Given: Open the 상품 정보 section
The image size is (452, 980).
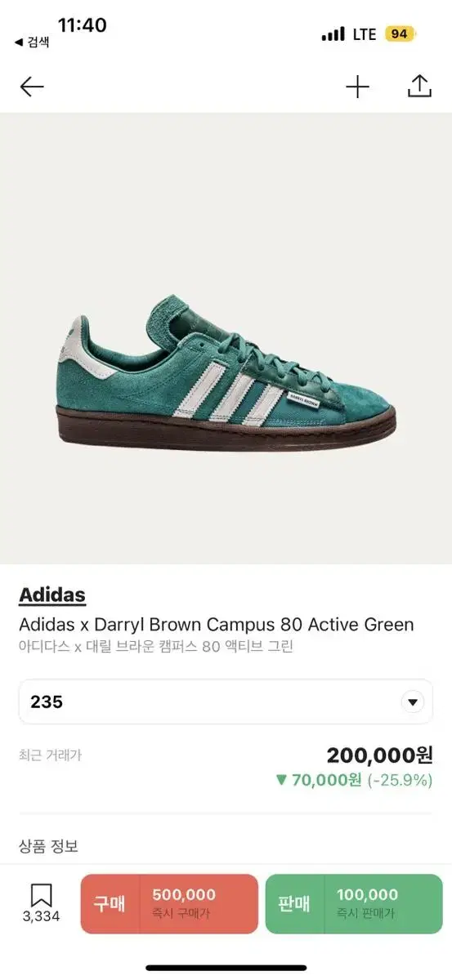Looking at the screenshot, I should (48, 846).
